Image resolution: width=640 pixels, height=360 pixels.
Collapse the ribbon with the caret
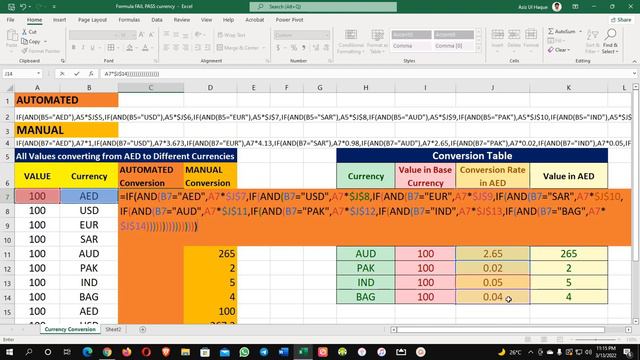pos(634,61)
